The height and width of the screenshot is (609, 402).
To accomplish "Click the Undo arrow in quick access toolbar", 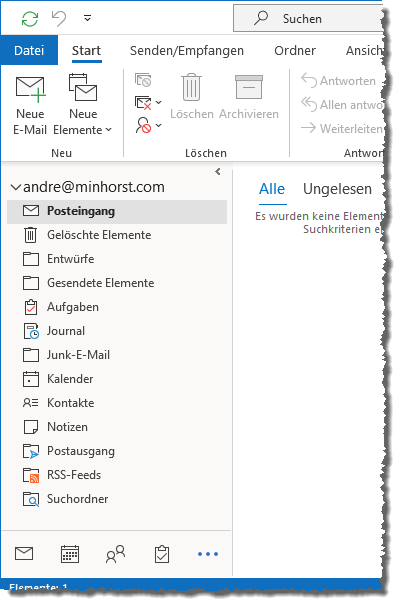I will click(x=59, y=18).
